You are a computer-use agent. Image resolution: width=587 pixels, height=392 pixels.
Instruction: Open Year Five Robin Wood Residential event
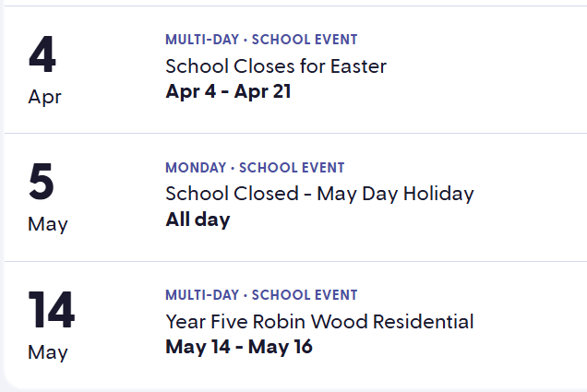pyautogui.click(x=318, y=322)
